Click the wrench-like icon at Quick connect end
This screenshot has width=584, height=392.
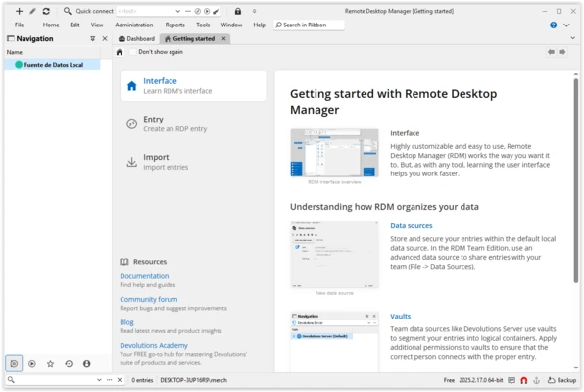pyautogui.click(x=216, y=11)
